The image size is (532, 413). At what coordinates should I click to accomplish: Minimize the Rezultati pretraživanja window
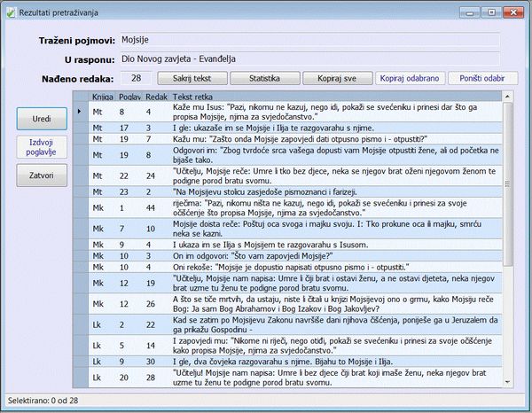(471, 11)
